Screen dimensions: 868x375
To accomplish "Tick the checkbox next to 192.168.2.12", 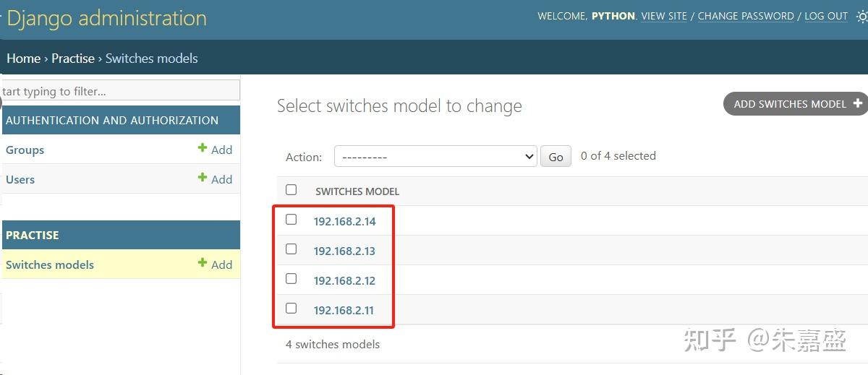I will pyautogui.click(x=291, y=279).
